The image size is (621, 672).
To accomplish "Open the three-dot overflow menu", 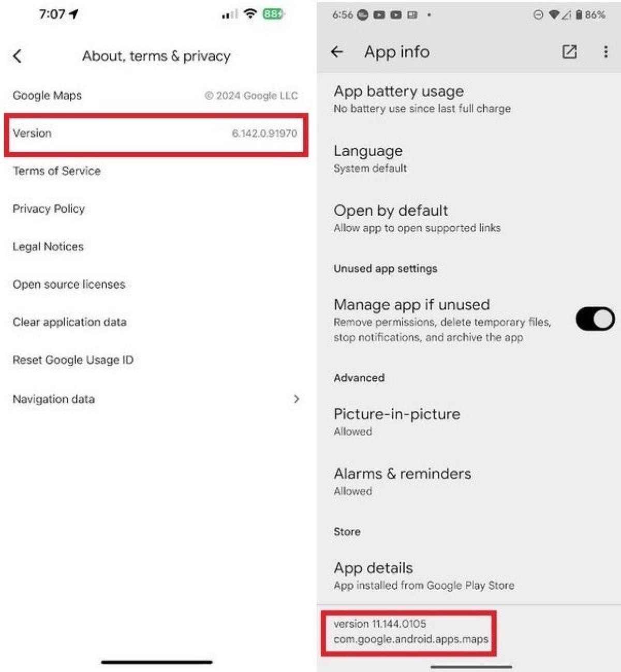I will [605, 52].
